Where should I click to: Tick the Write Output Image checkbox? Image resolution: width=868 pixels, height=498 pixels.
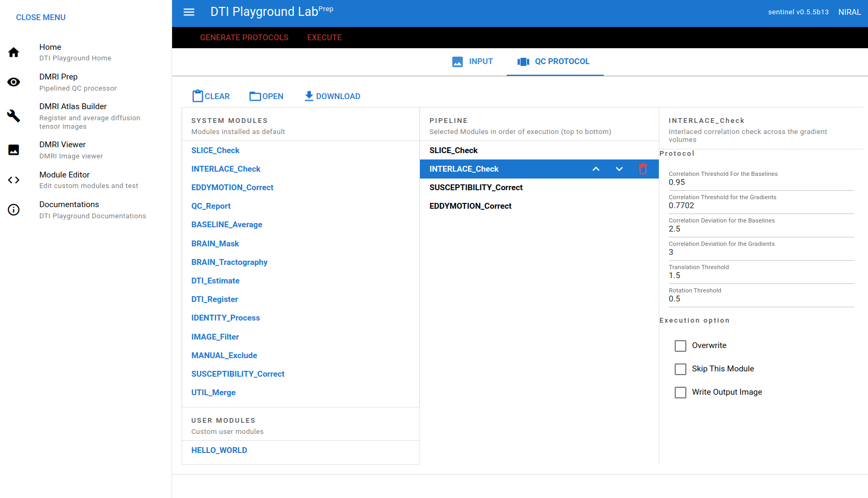tap(681, 393)
